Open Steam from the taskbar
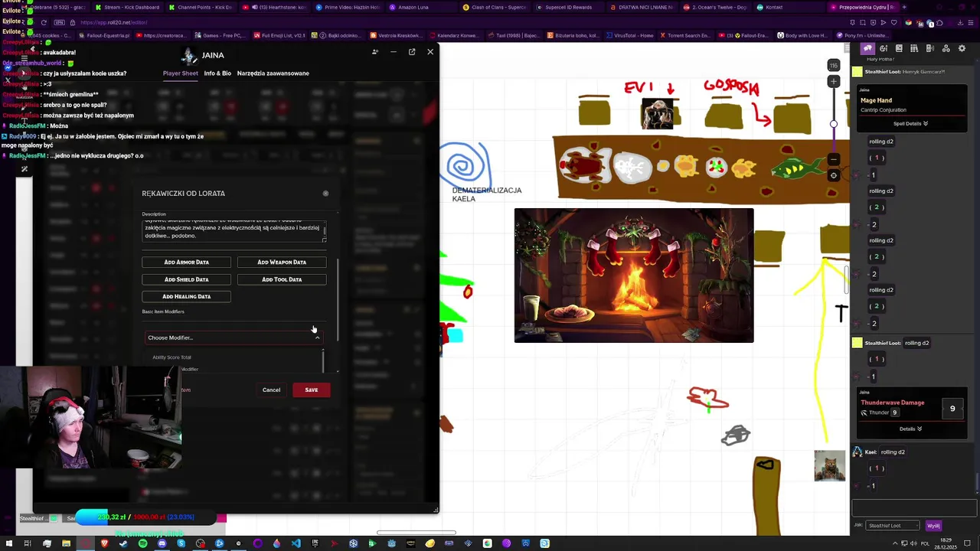The height and width of the screenshot is (551, 980). [x=123, y=543]
